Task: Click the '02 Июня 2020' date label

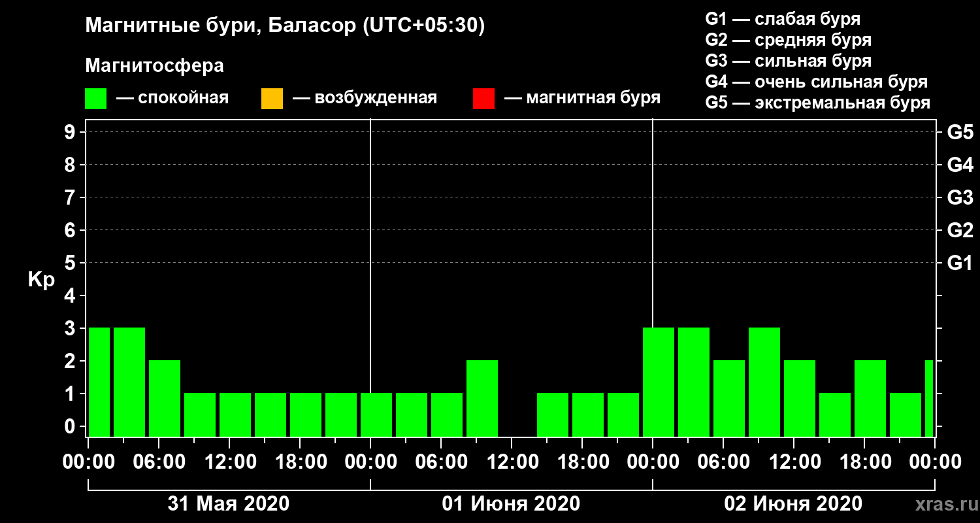Action: pyautogui.click(x=793, y=504)
